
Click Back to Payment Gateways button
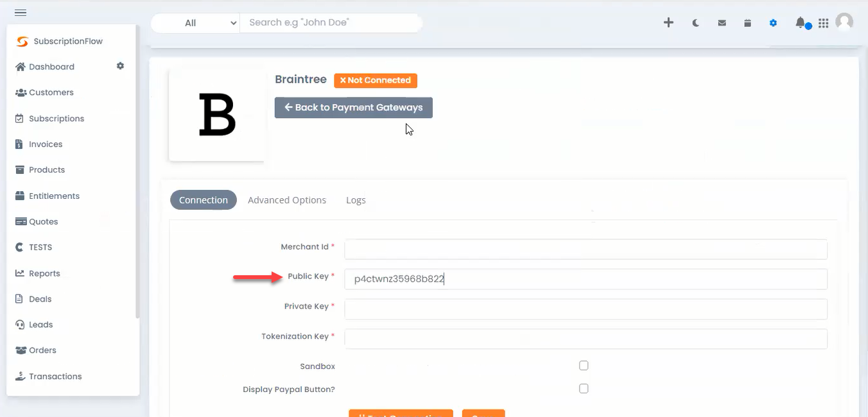click(354, 108)
